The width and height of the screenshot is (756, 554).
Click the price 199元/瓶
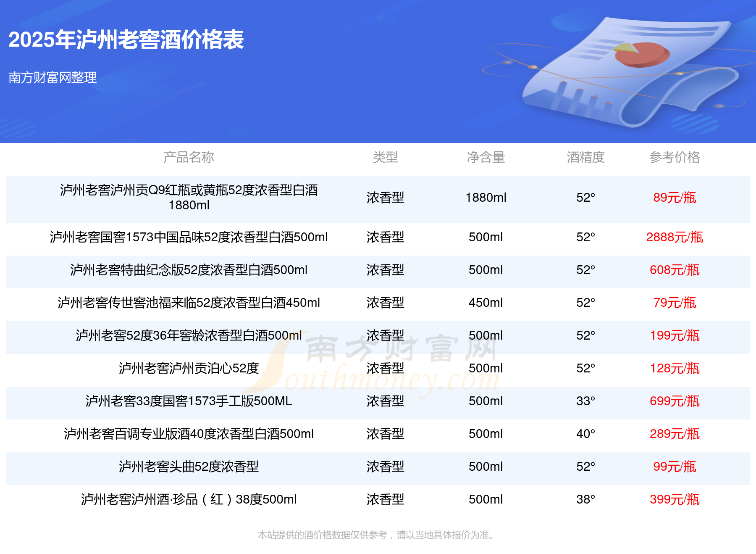pyautogui.click(x=675, y=335)
